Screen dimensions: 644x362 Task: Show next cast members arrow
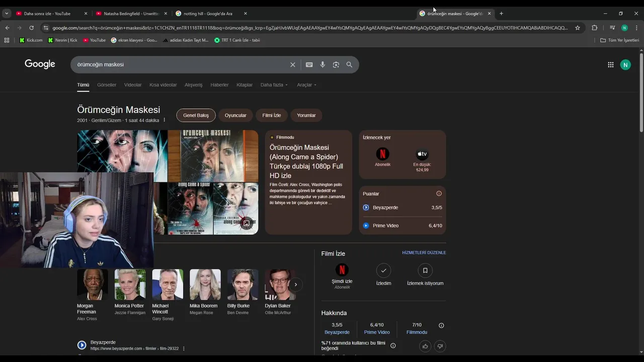(x=295, y=285)
